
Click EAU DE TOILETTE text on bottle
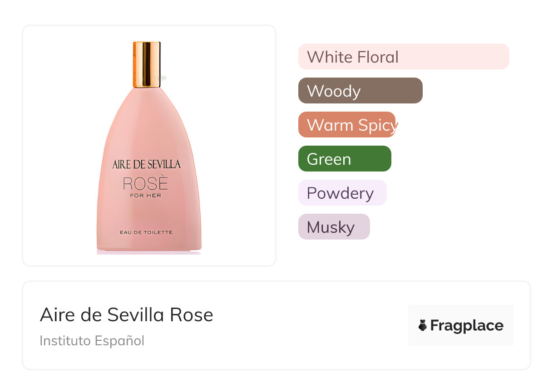(x=146, y=232)
